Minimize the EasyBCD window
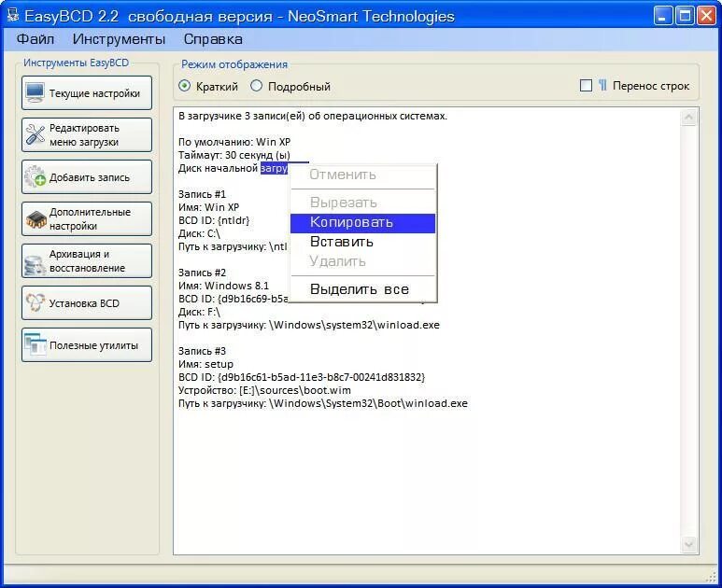722x588 pixels. (662, 16)
